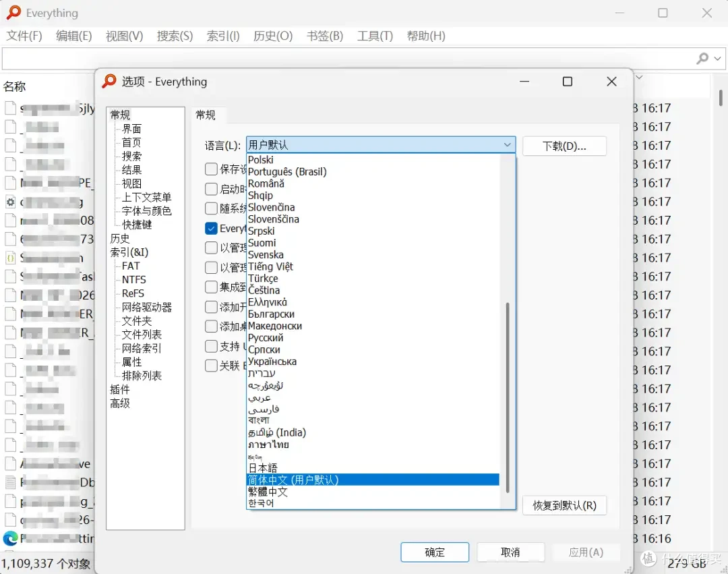Select the gear file icon in results list
The height and width of the screenshot is (574, 728).
point(10,202)
